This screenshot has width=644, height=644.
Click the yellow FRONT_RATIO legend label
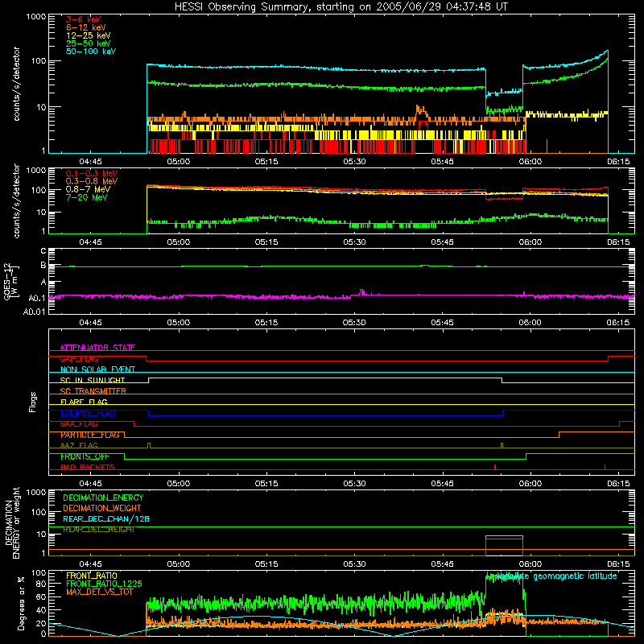pyautogui.click(x=92, y=576)
